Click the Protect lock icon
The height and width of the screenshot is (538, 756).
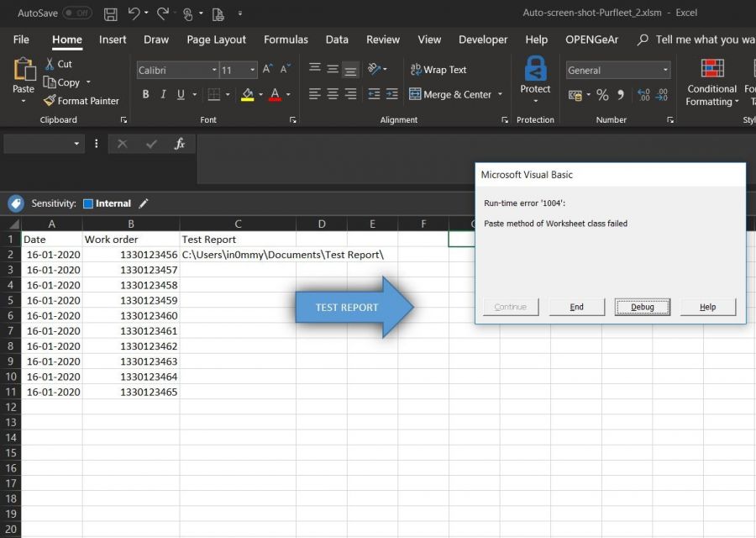pyautogui.click(x=535, y=69)
